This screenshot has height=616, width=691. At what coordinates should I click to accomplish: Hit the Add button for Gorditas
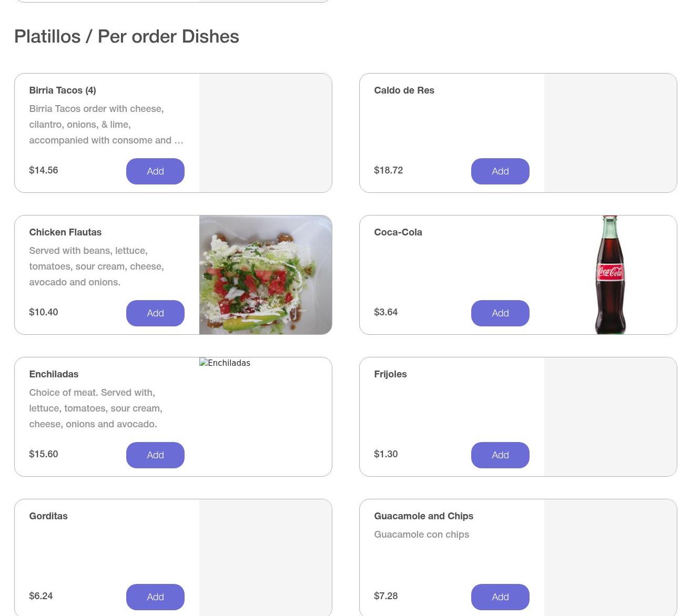click(155, 597)
